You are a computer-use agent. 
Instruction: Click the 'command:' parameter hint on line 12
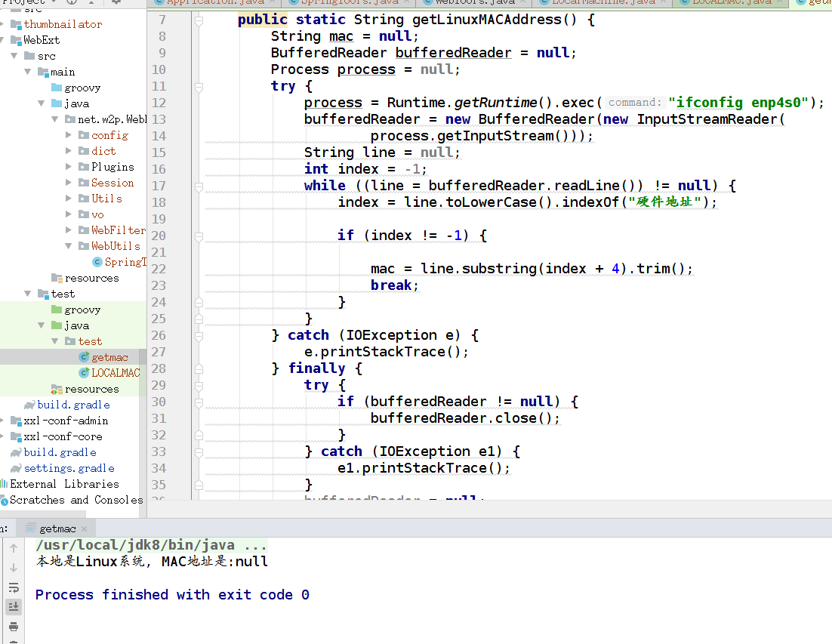coord(635,103)
